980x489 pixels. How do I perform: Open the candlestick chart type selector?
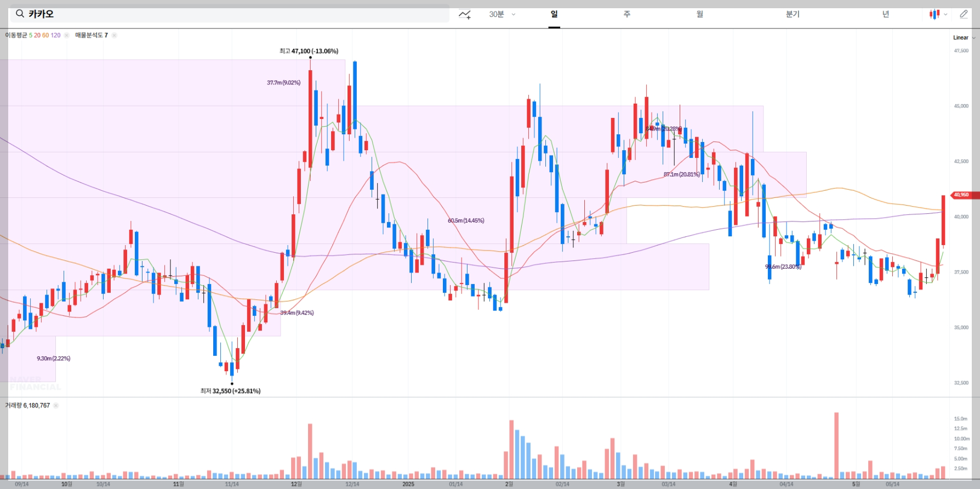point(938,14)
